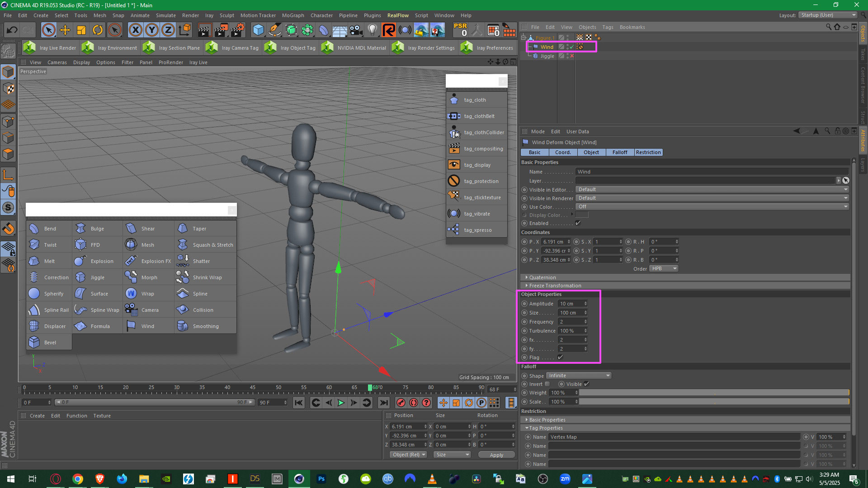Add the tag_clothCollider tag
The image size is (868, 488).
tap(476, 132)
